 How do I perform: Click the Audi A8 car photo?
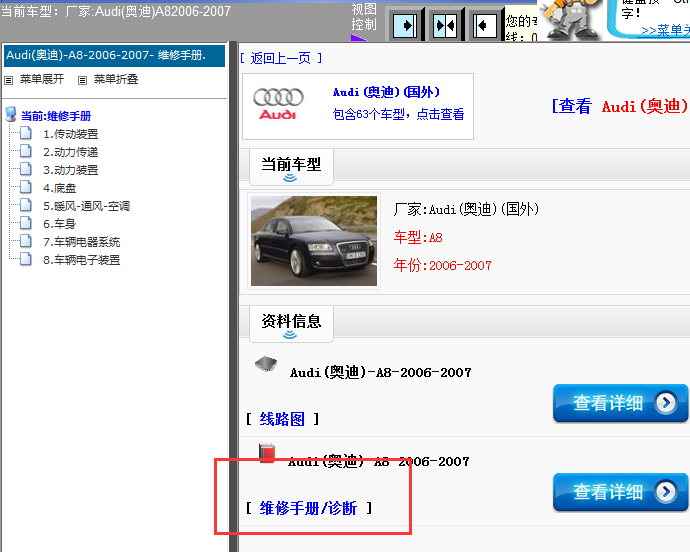314,241
